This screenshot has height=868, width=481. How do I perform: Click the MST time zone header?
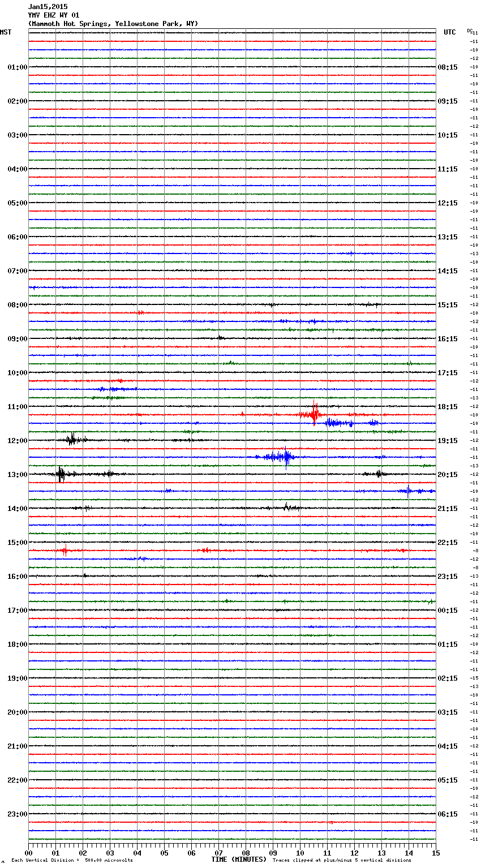(6, 32)
